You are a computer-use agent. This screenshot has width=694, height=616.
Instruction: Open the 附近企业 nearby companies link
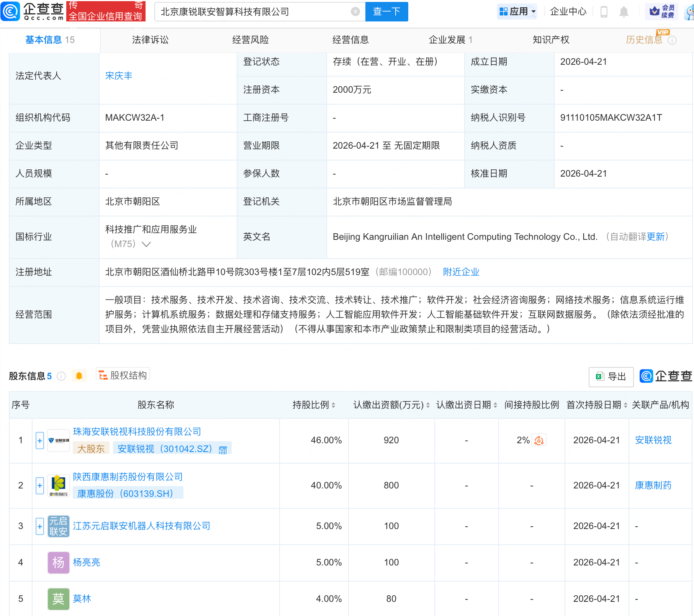(461, 272)
